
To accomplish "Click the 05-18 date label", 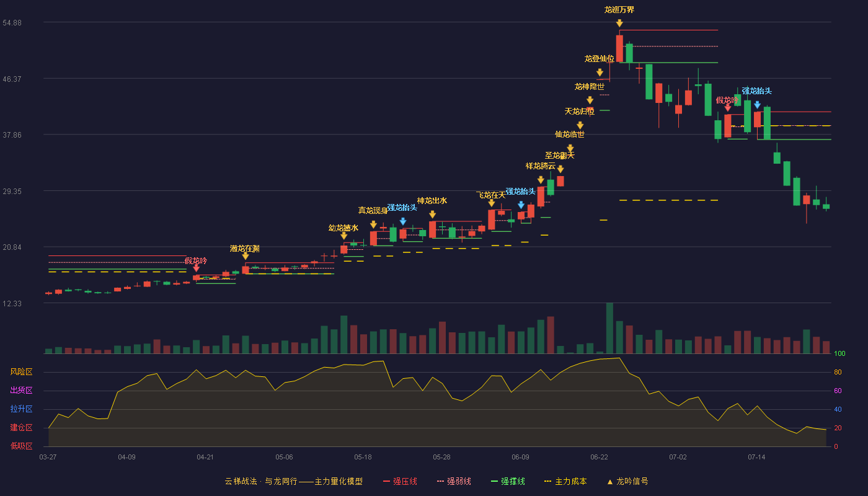I will pos(363,457).
